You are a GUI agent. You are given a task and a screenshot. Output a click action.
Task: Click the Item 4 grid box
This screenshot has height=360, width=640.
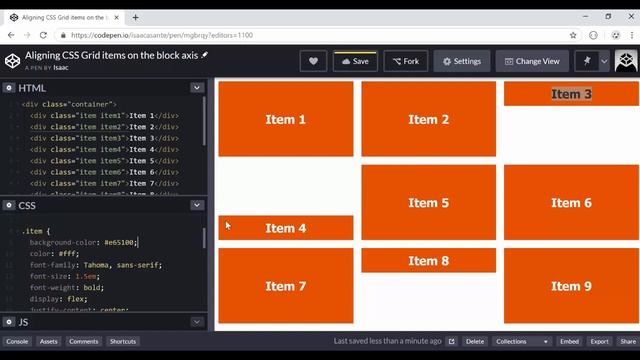(x=286, y=228)
